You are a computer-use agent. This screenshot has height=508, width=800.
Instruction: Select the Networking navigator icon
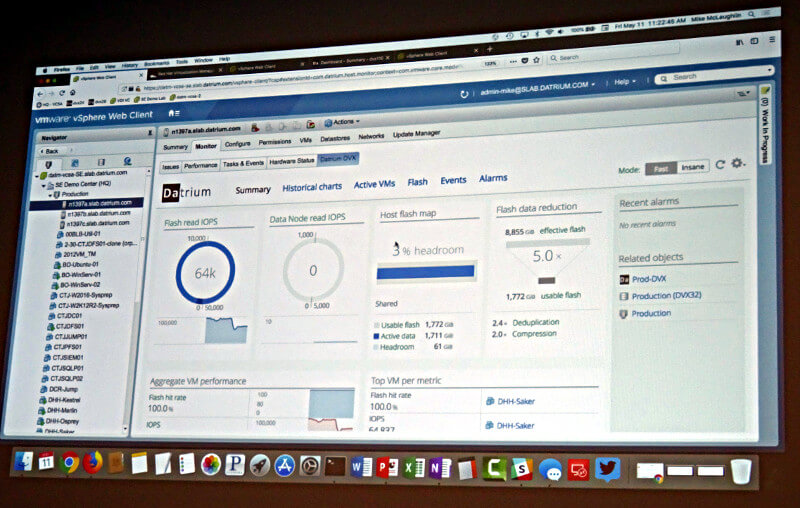click(x=128, y=161)
